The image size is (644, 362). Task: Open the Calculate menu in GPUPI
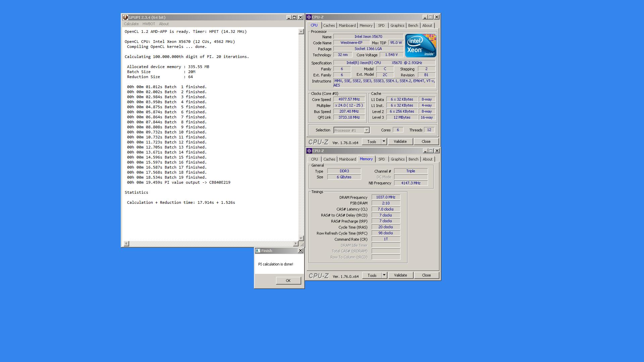(x=131, y=24)
